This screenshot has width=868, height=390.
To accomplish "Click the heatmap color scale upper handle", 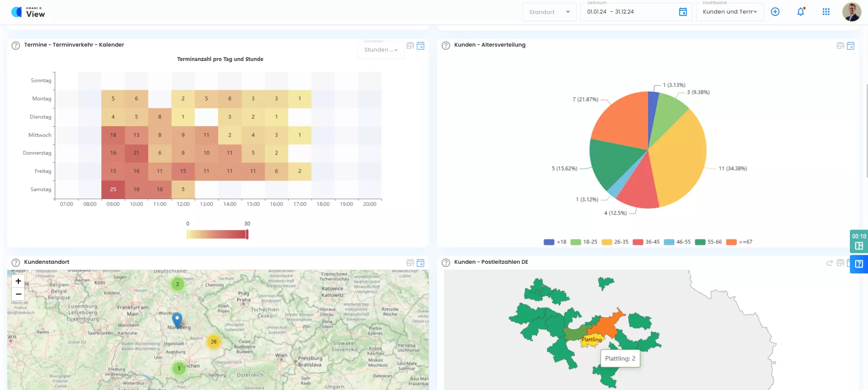I will (247, 234).
